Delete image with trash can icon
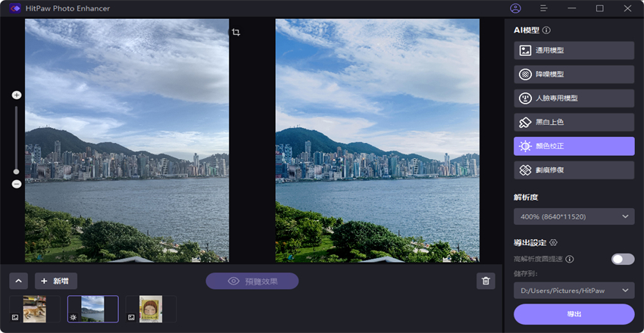This screenshot has height=333, width=644. click(486, 281)
